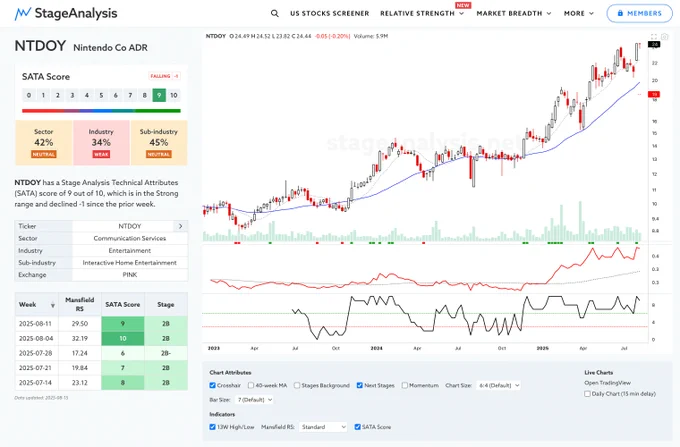Click the PINK exchange value
The image size is (680, 447).
pyautogui.click(x=130, y=274)
